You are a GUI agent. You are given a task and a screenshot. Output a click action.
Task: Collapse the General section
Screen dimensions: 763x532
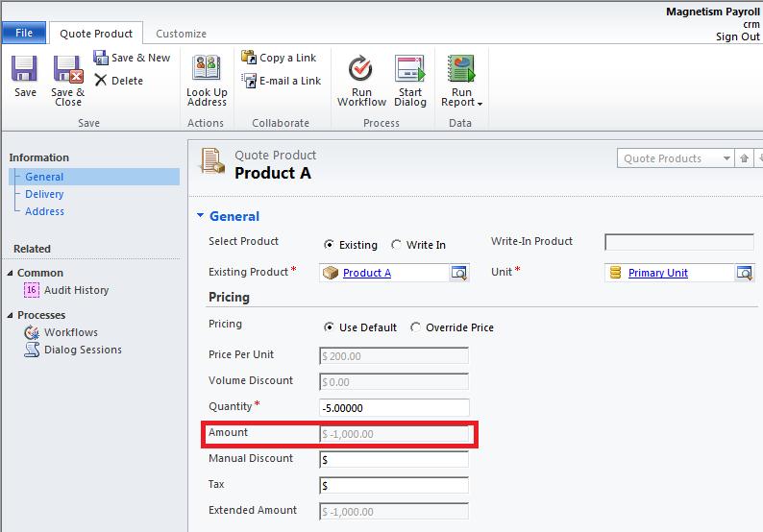(x=201, y=216)
